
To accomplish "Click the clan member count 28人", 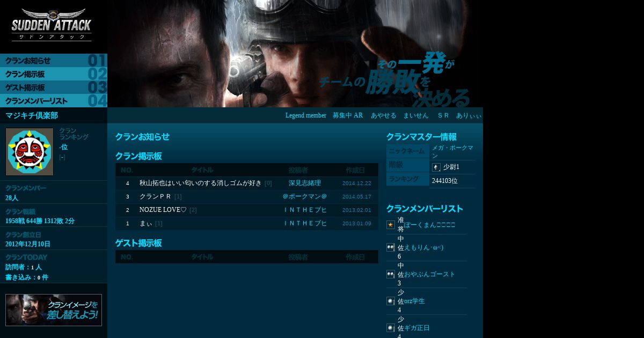I will click(x=12, y=198).
